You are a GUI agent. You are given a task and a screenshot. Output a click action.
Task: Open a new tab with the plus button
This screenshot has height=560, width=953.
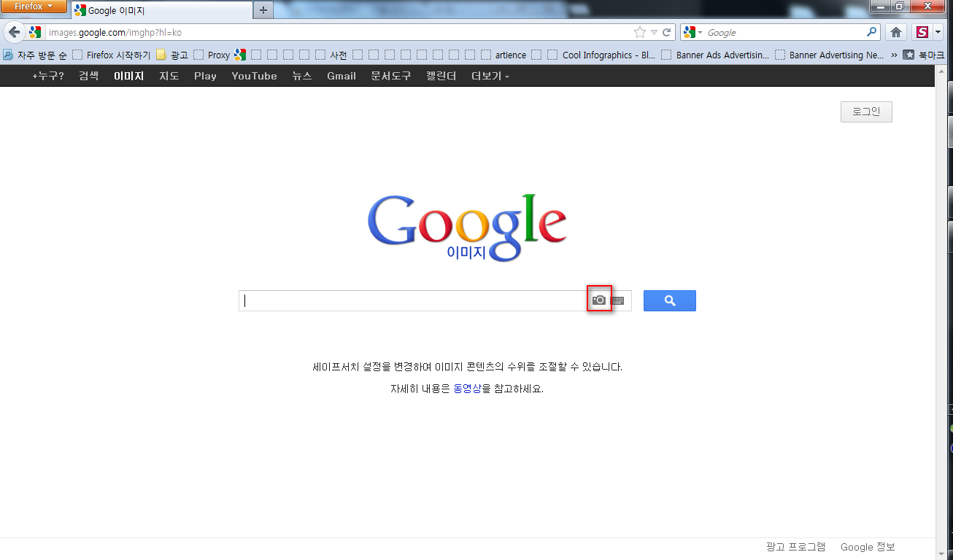pyautogui.click(x=263, y=10)
